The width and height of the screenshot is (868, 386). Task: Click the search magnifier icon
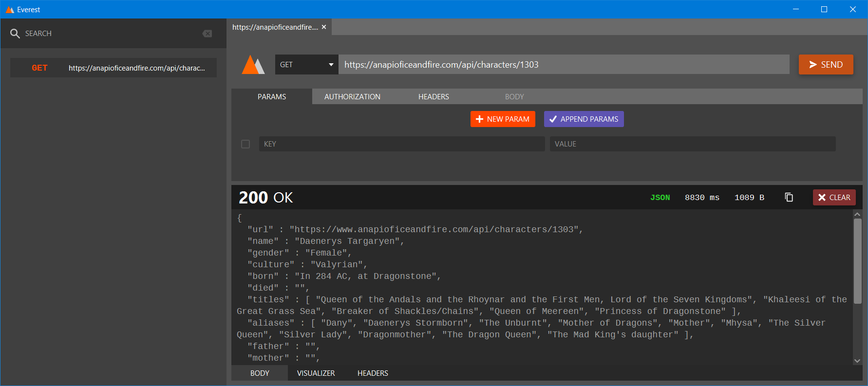tap(15, 34)
